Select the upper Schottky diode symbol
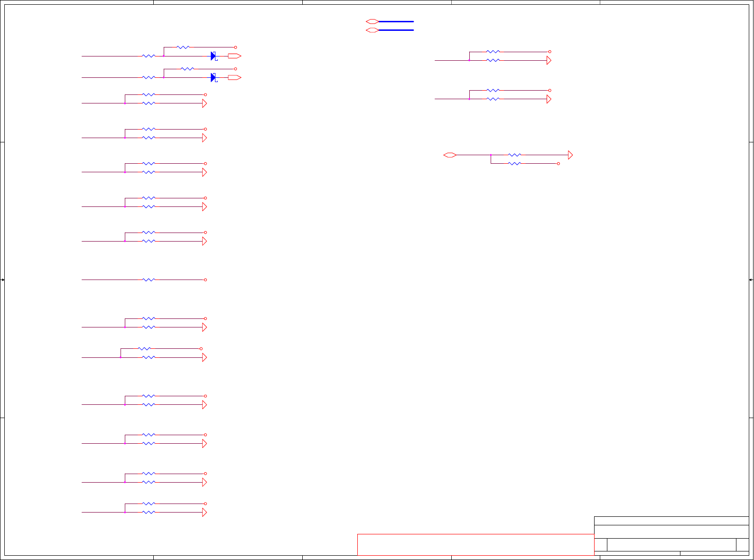The height and width of the screenshot is (560, 754). tap(214, 56)
